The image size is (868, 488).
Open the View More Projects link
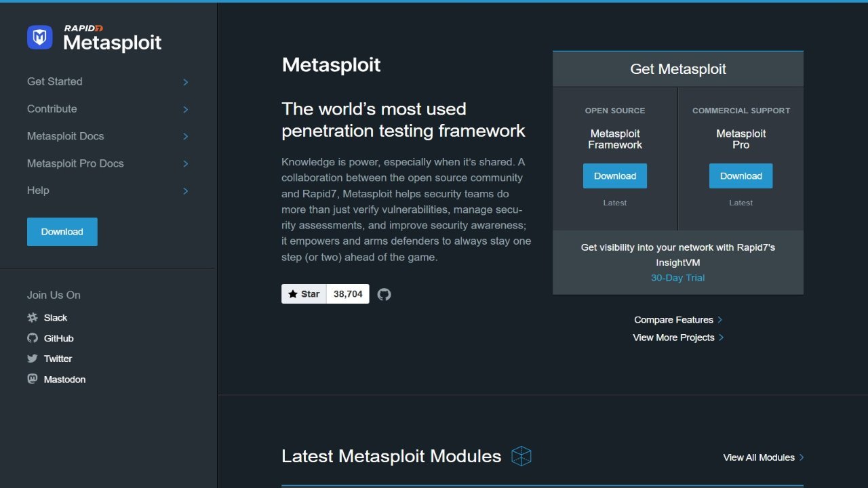pos(674,338)
